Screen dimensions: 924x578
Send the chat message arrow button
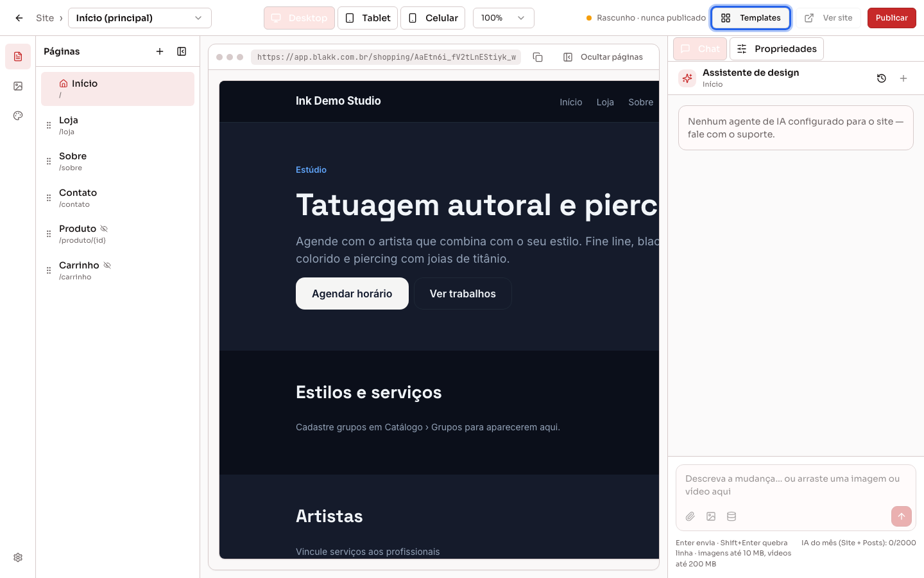coord(902,516)
